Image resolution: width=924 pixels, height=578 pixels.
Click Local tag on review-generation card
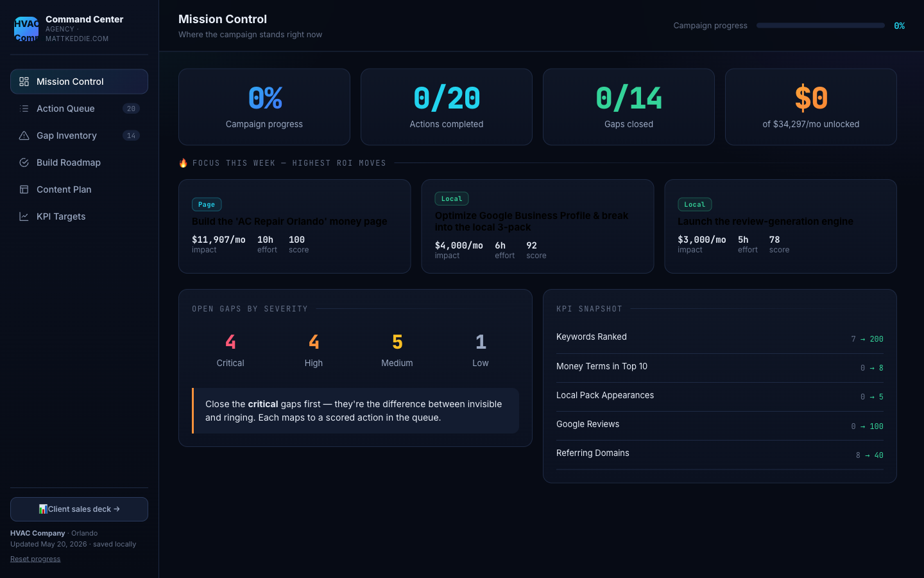tap(694, 204)
